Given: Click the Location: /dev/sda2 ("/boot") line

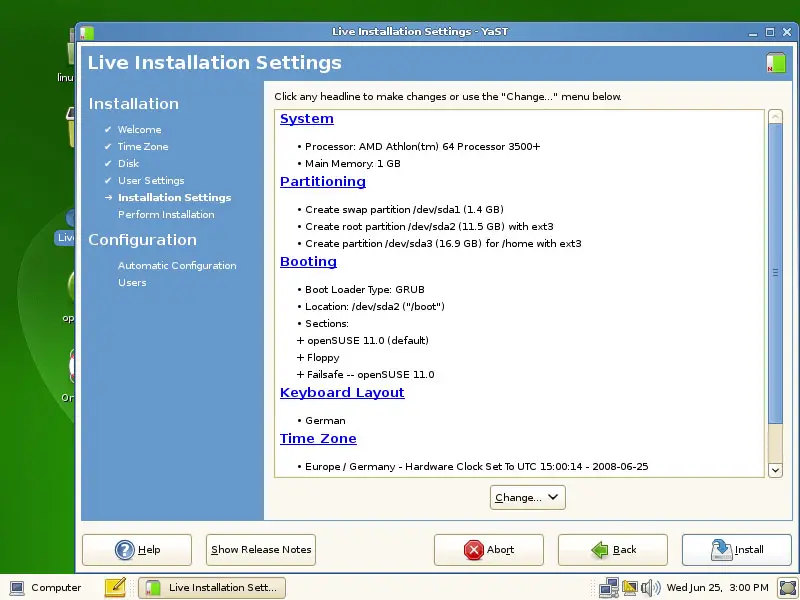Looking at the screenshot, I should click(374, 307).
